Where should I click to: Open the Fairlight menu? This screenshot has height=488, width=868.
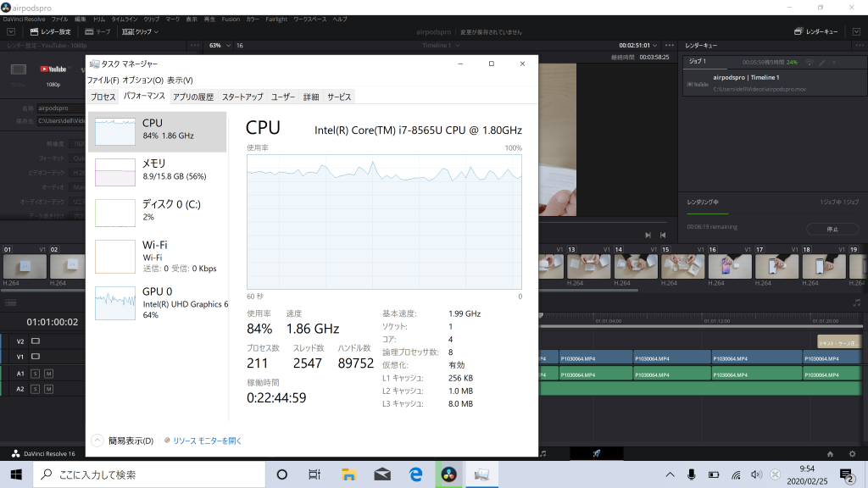point(276,19)
